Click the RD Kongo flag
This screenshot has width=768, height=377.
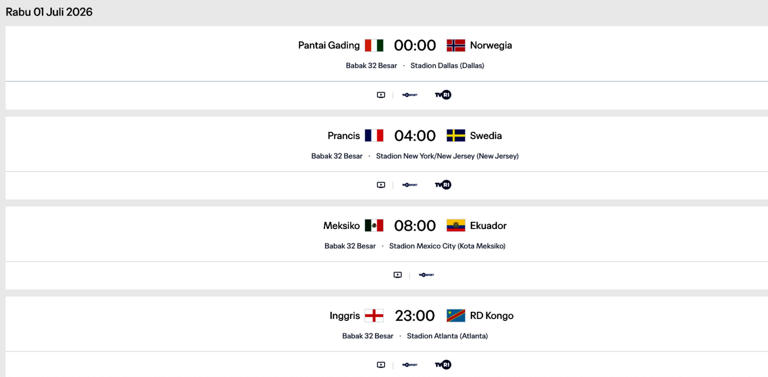tap(456, 316)
